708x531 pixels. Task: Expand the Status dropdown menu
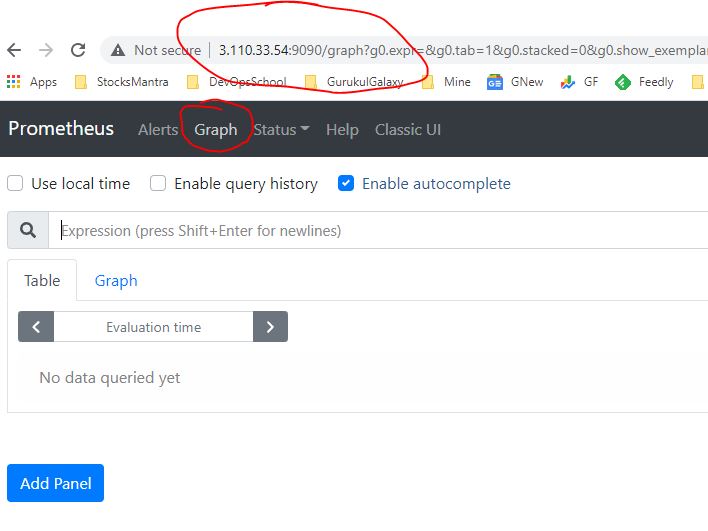(281, 129)
